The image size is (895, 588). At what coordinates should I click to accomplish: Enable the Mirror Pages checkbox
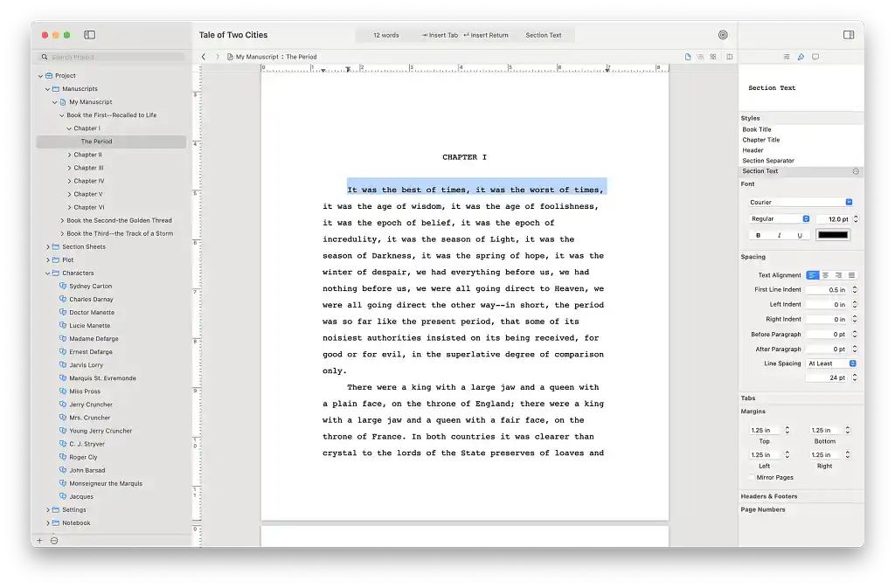[x=751, y=478]
